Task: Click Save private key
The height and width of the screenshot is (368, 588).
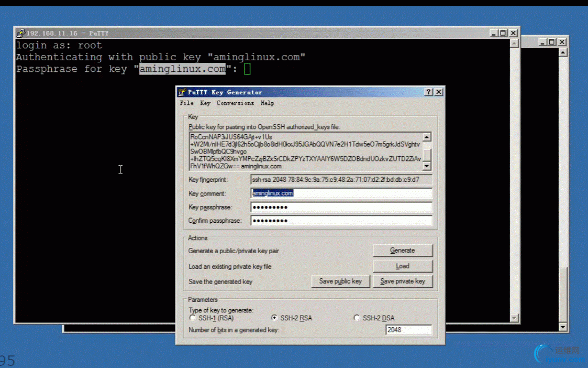Action: coord(403,282)
